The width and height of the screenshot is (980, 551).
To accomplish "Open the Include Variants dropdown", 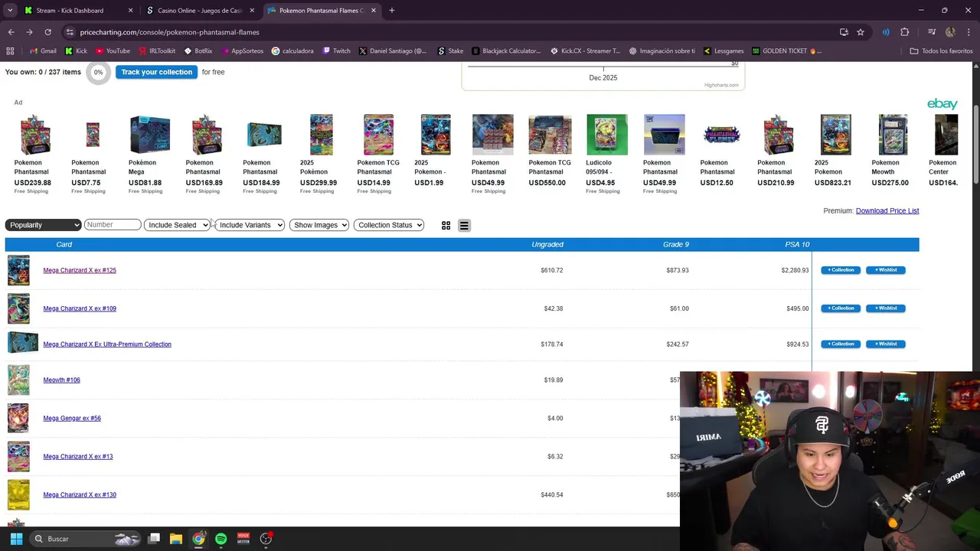I will 250,225.
